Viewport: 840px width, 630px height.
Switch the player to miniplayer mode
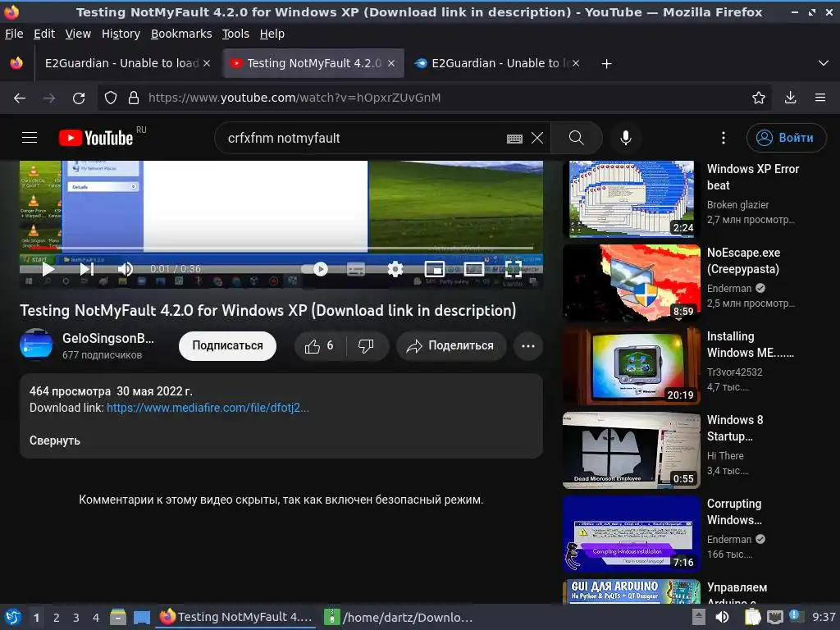[435, 269]
